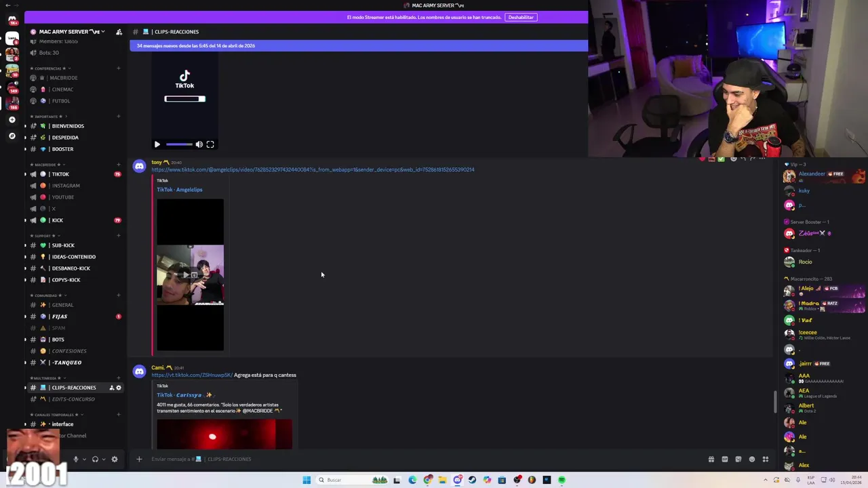Screen dimensions: 868x488
Task: Open invite icon on CLIPS-REACCIONES channel
Action: coord(112,388)
